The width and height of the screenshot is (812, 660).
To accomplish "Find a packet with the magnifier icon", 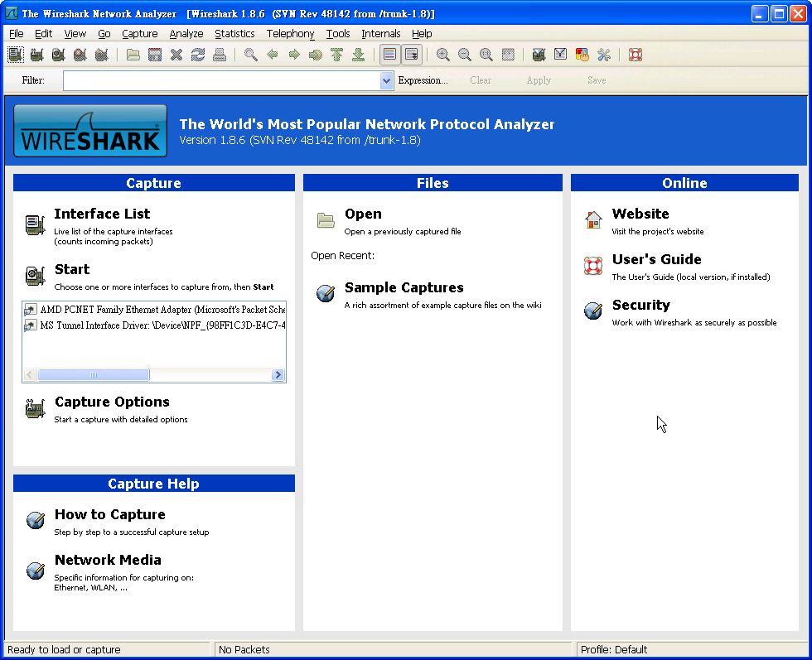I will click(250, 55).
